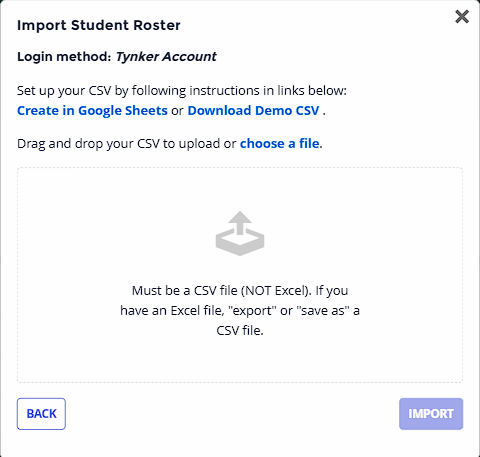Click the blank upper part of the dashed drop zone
The height and width of the screenshot is (457, 480).
(240, 189)
